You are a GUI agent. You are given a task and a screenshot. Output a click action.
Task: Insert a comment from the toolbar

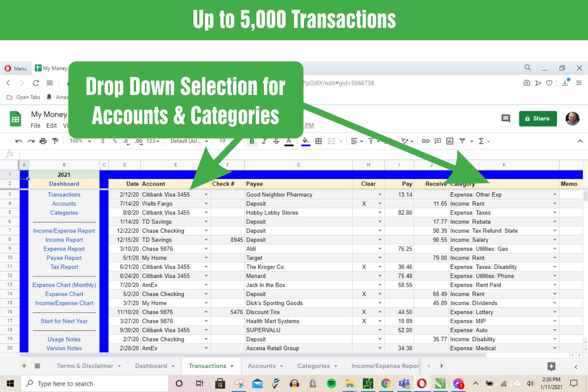click(438, 141)
